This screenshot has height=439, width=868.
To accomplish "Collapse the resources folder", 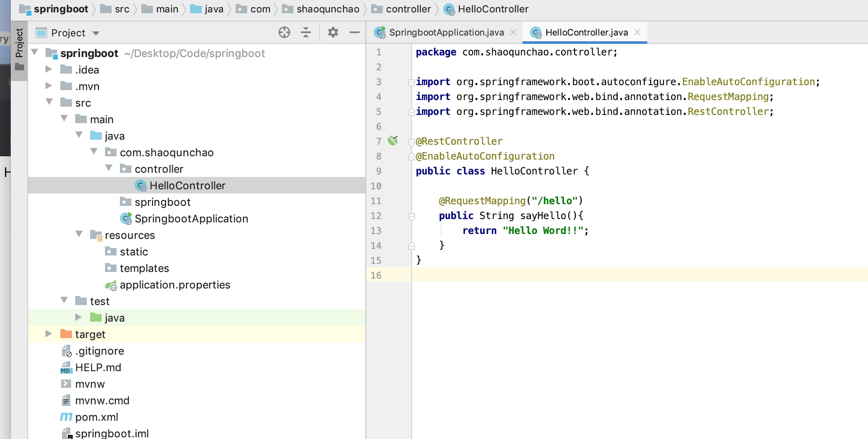I will 79,234.
